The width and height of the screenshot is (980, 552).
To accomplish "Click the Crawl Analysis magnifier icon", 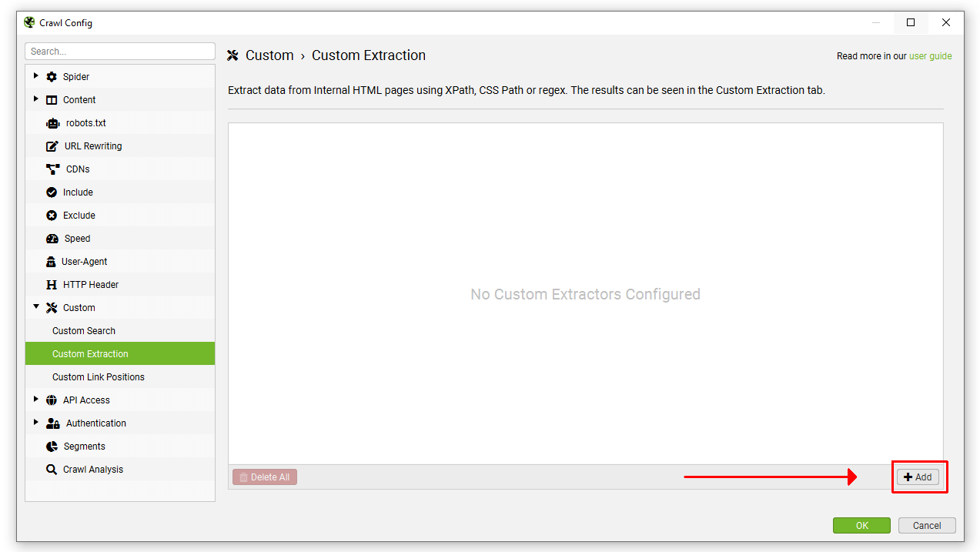I will [x=52, y=469].
